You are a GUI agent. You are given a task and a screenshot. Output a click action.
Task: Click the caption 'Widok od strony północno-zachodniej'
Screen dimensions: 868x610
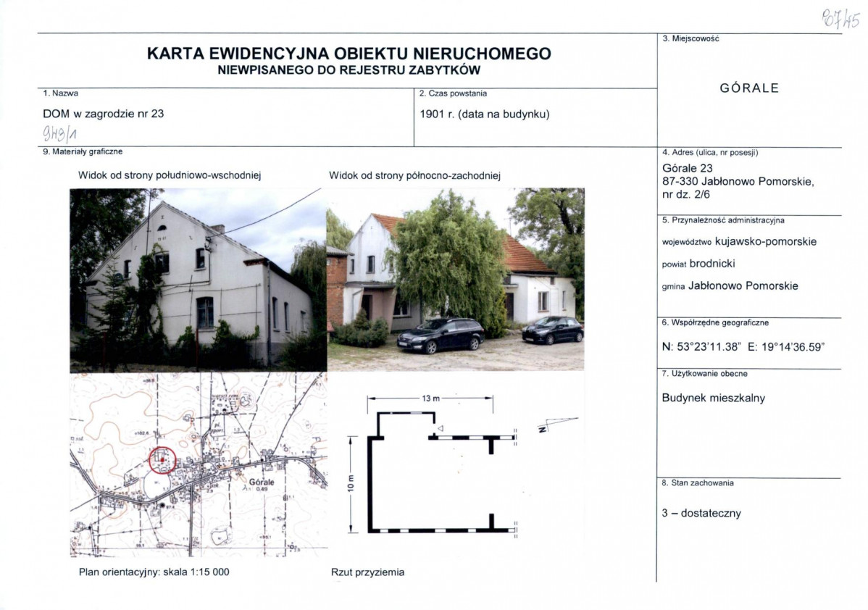tap(414, 175)
